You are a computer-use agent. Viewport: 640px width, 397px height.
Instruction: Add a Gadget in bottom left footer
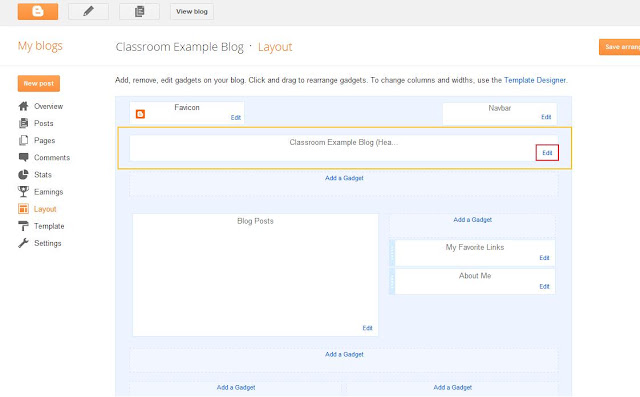pos(236,387)
